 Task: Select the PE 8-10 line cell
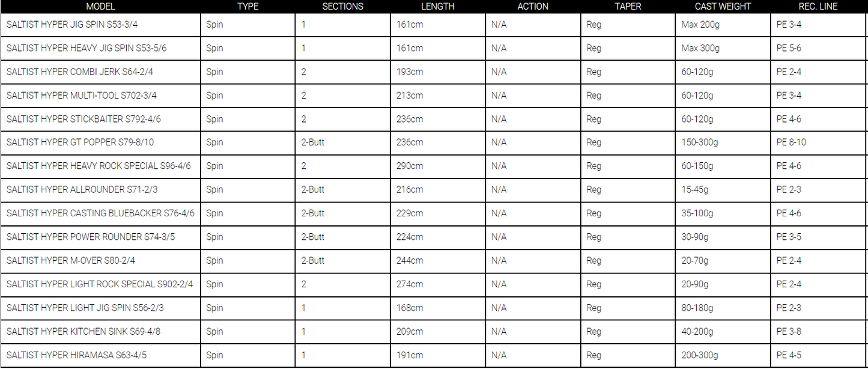(x=818, y=142)
